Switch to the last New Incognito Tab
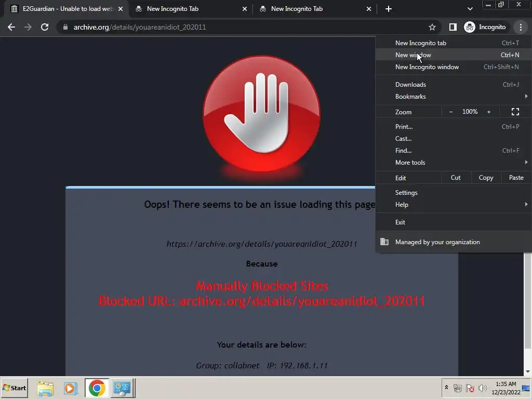This screenshot has height=399, width=532. click(x=315, y=9)
